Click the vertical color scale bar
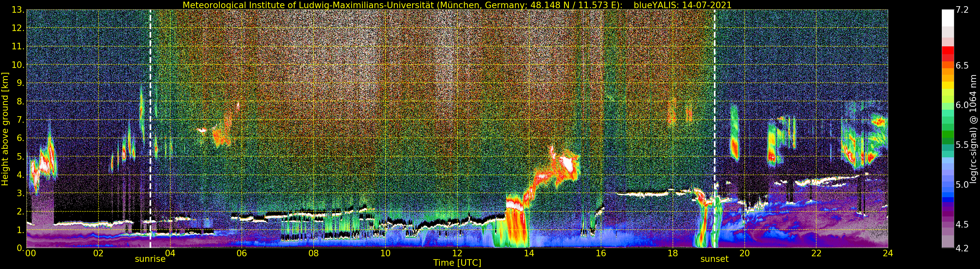The height and width of the screenshot is (269, 980). click(x=948, y=129)
